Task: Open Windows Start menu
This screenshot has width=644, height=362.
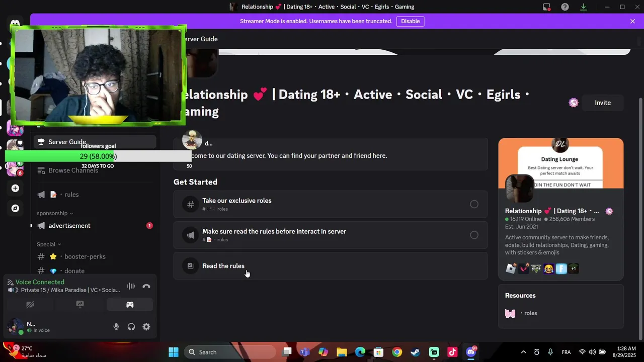Action: 174,352
